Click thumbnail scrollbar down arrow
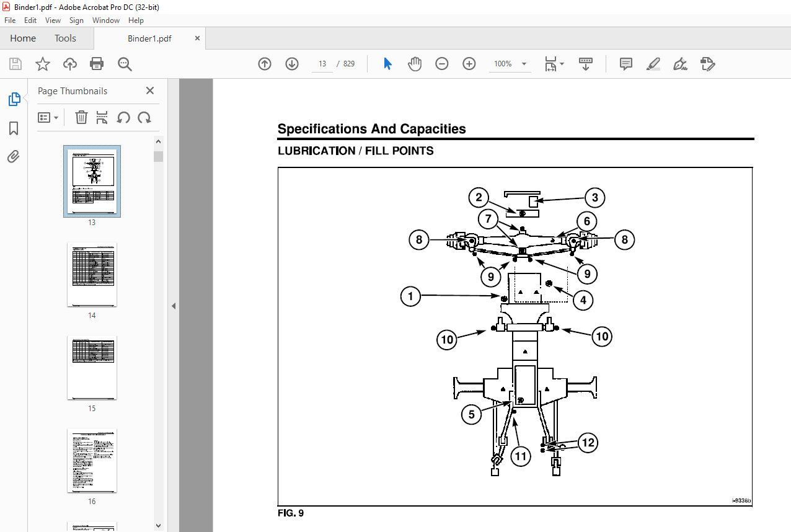 [158, 526]
